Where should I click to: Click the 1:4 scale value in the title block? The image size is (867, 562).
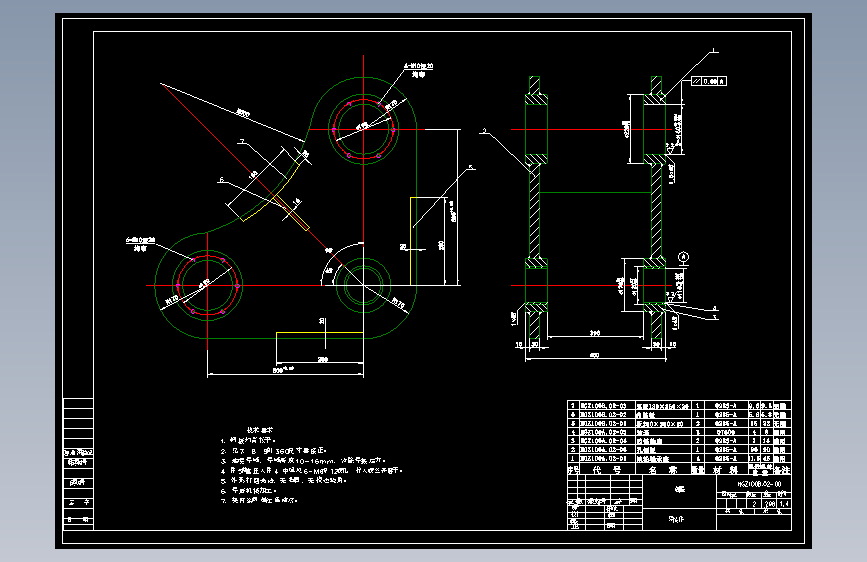784,504
